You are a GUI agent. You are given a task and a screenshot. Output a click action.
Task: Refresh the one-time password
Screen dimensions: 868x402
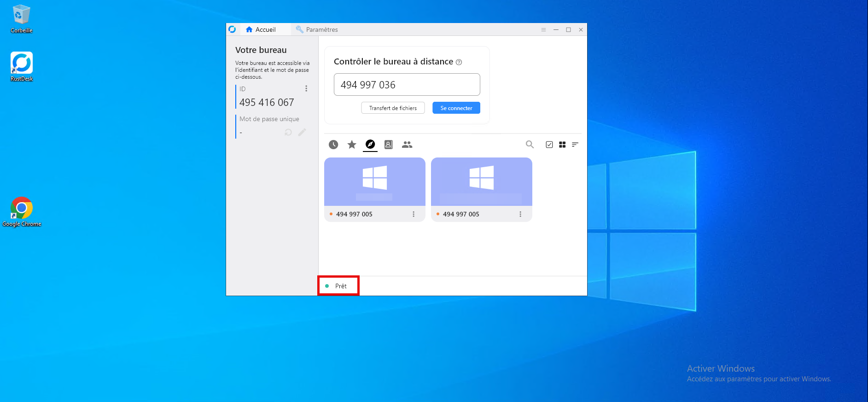coord(288,133)
